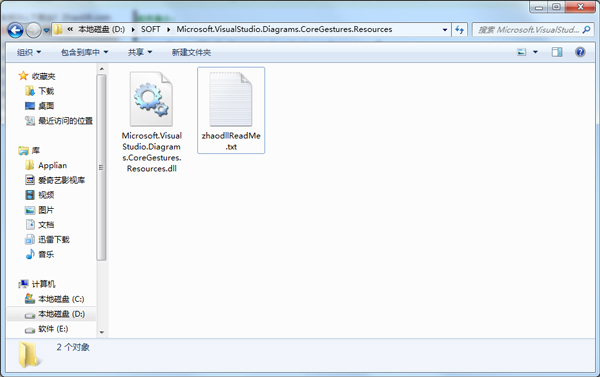Screen dimensions: 600x377
Task: Click the 迅雷下载 library icon
Action: pos(30,240)
